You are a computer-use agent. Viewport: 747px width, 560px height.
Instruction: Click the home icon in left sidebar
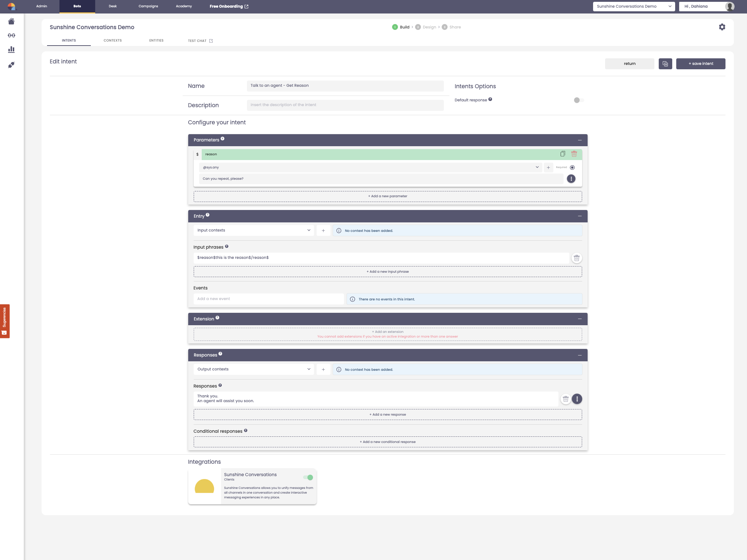(11, 22)
